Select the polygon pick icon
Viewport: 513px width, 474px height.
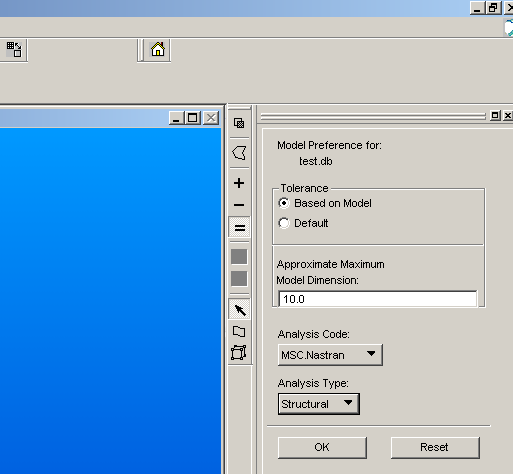tap(239, 153)
